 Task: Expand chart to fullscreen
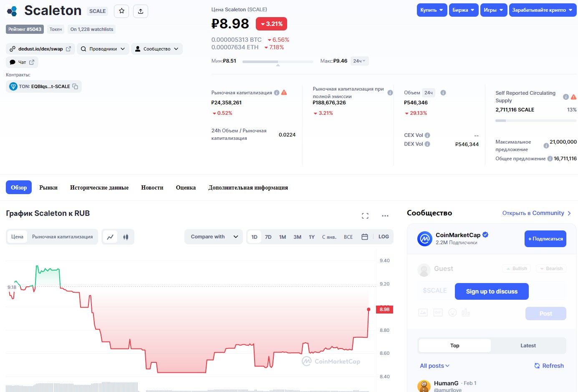(x=365, y=216)
